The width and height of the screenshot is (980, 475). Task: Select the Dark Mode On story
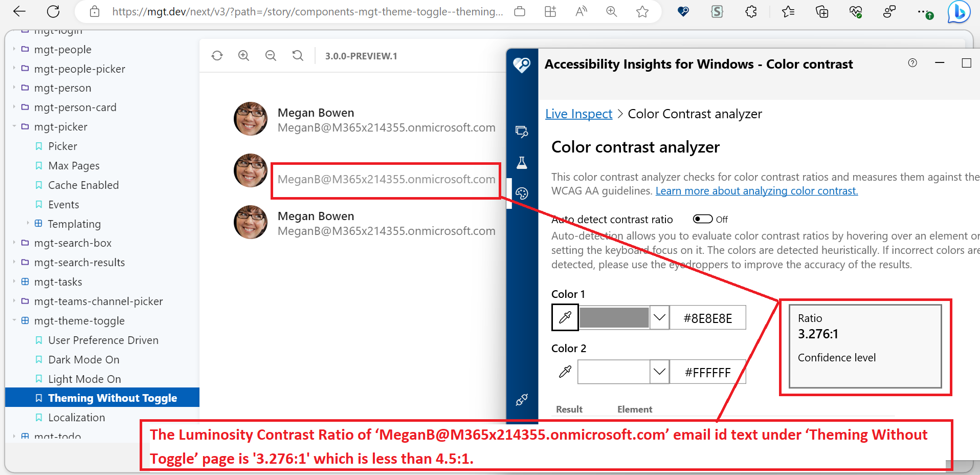[83, 359]
